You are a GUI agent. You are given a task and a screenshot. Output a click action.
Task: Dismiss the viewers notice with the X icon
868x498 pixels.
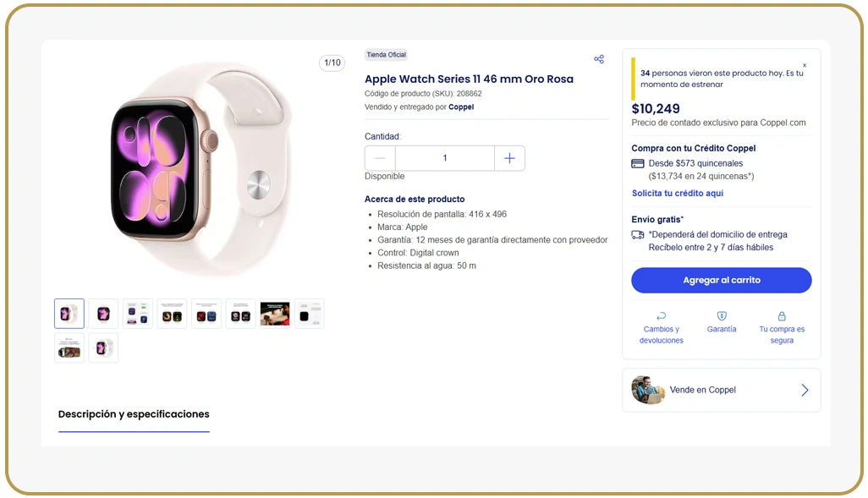tap(805, 64)
